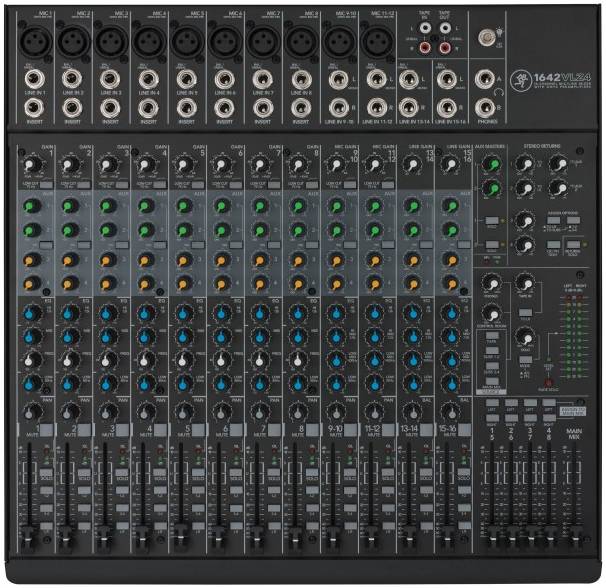The image size is (606, 588).
Task: Select Main Mix as control room source
Action: tap(492, 381)
